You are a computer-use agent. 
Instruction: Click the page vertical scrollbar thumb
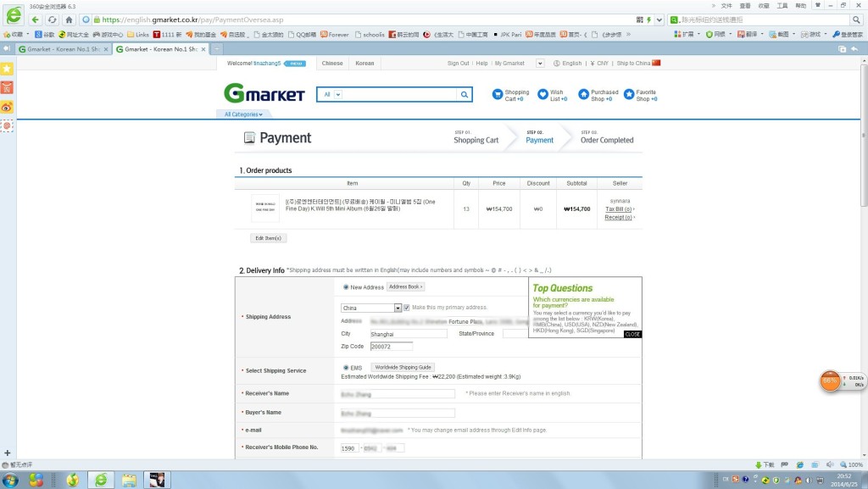[864, 136]
